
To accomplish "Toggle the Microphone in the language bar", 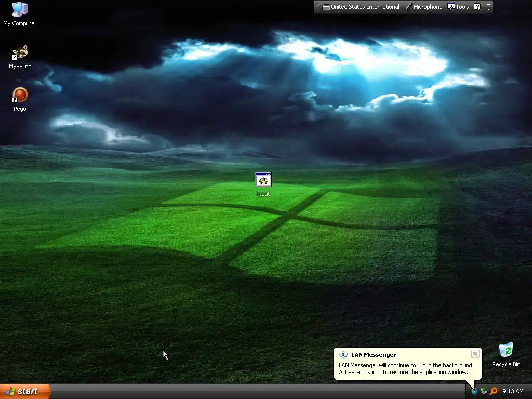I will pos(424,7).
